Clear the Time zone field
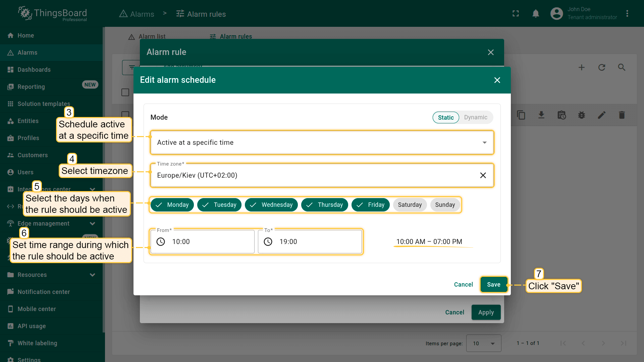 point(483,175)
